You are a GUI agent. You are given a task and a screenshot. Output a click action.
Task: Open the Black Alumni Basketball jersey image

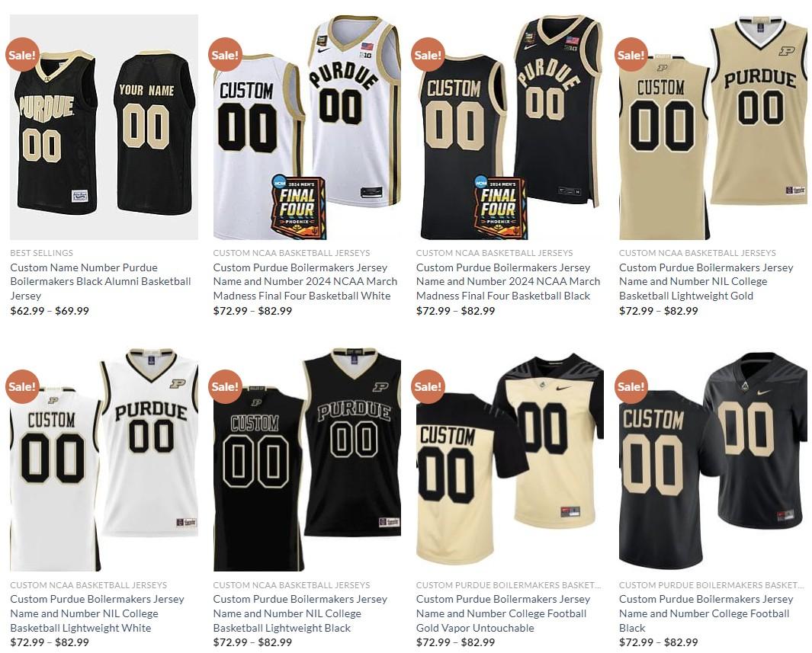[104, 126]
